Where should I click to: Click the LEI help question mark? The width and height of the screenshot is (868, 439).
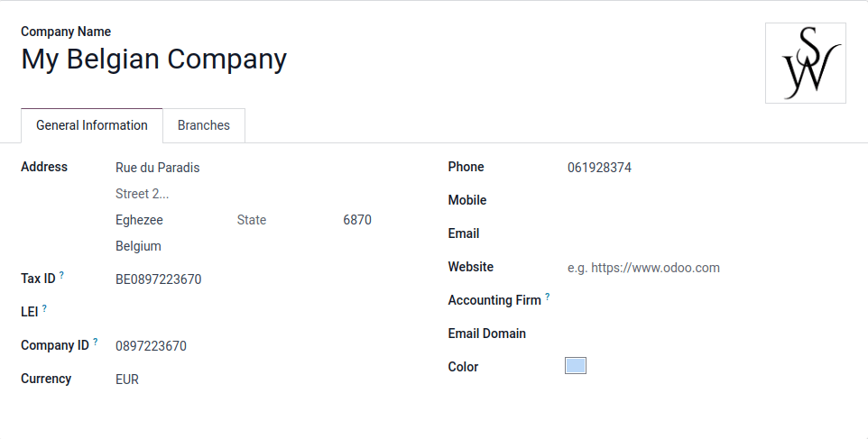pyautogui.click(x=44, y=308)
